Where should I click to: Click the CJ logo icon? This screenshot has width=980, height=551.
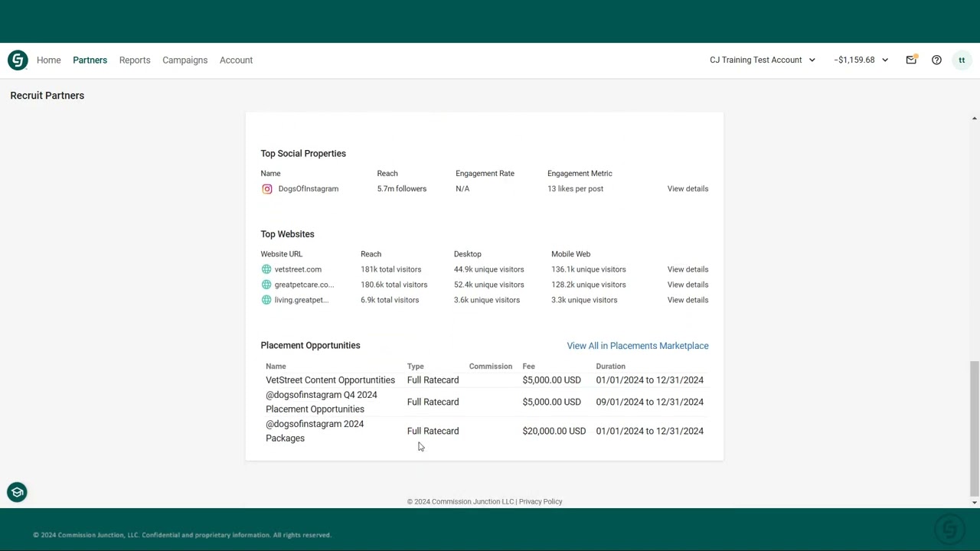click(x=18, y=60)
